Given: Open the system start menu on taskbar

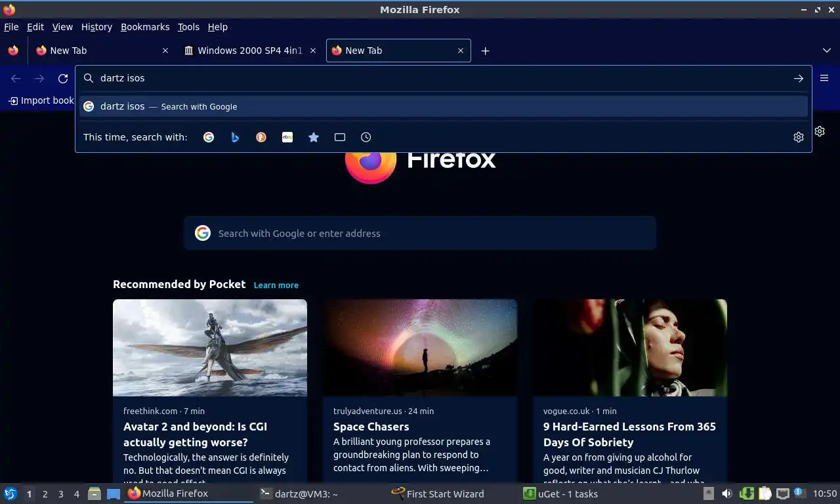Looking at the screenshot, I should (x=10, y=493).
